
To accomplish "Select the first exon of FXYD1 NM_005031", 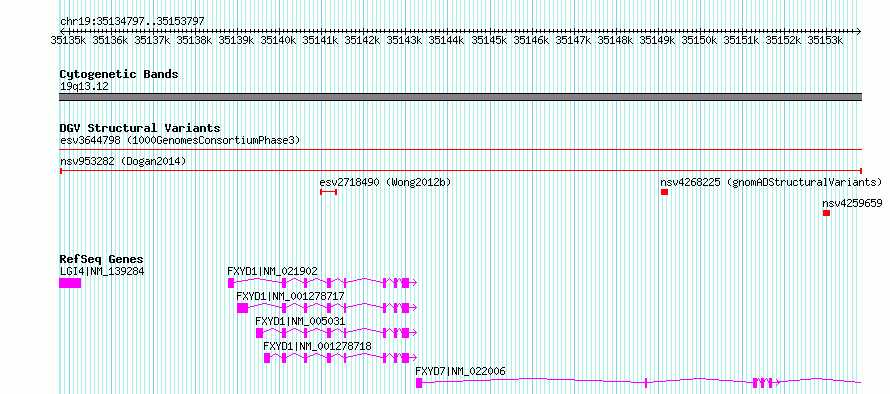I will 259,333.
